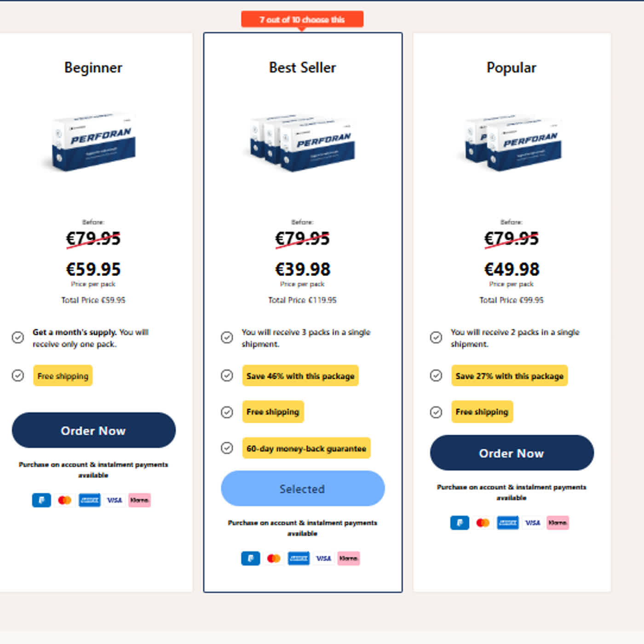The width and height of the screenshot is (644, 644).
Task: Click Klarna icon under Beginner package
Action: pos(139,500)
